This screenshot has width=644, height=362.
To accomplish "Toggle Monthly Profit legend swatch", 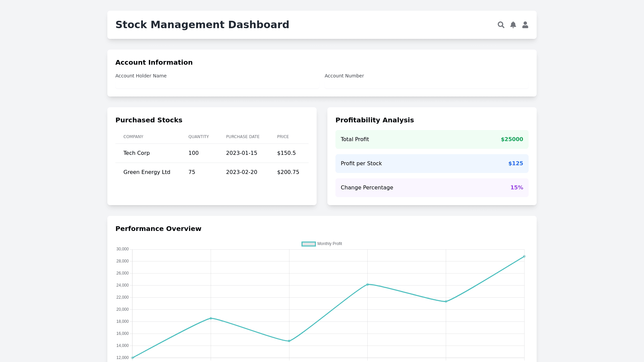I will point(309,244).
